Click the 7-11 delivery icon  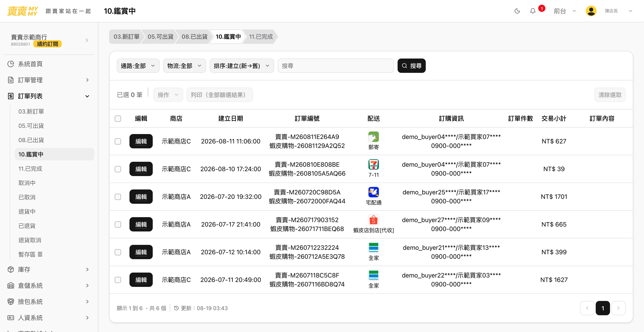pos(373,165)
